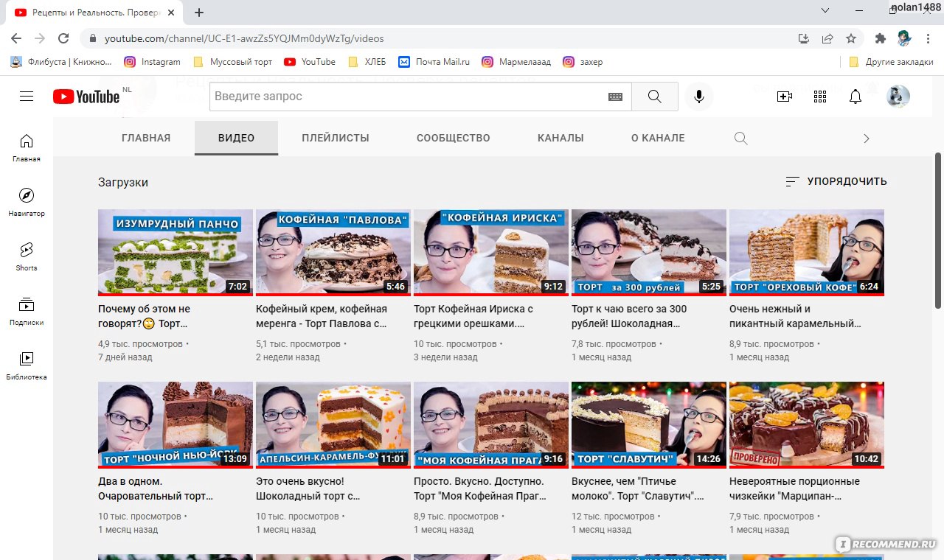This screenshot has width=944, height=560.
Task: Open Торт Ореховый Кофе thumbnail
Action: click(807, 253)
